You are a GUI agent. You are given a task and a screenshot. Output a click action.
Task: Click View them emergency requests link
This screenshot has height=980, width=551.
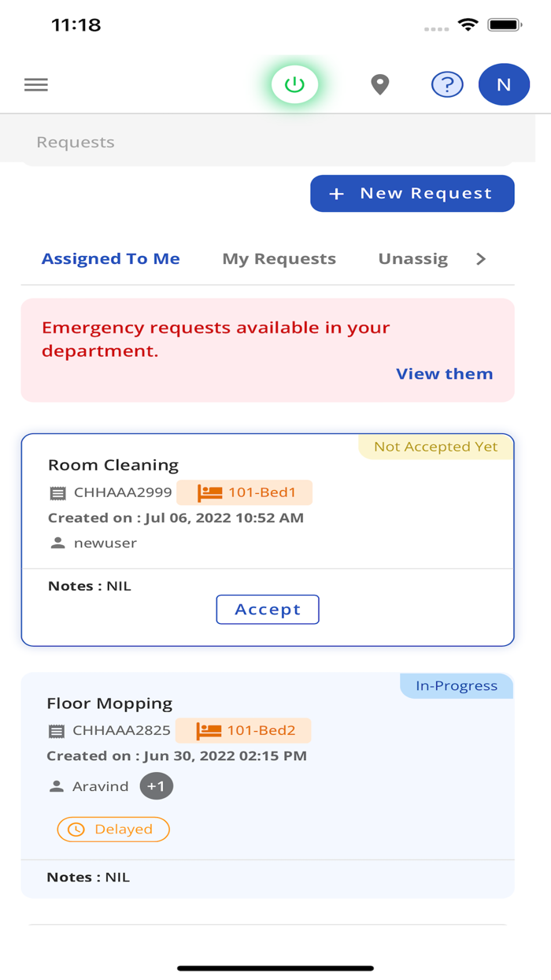point(444,373)
